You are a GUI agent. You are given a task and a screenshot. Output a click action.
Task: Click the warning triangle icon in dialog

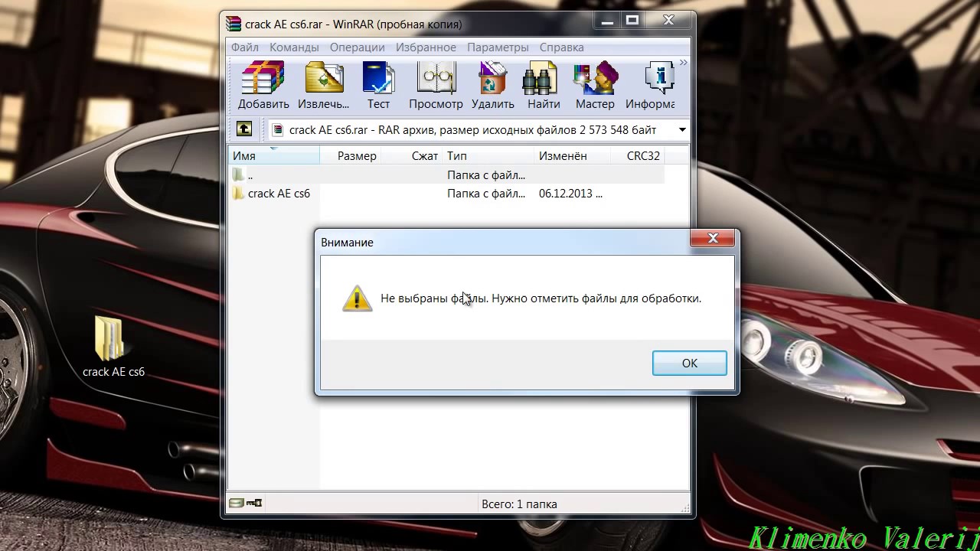click(x=357, y=298)
